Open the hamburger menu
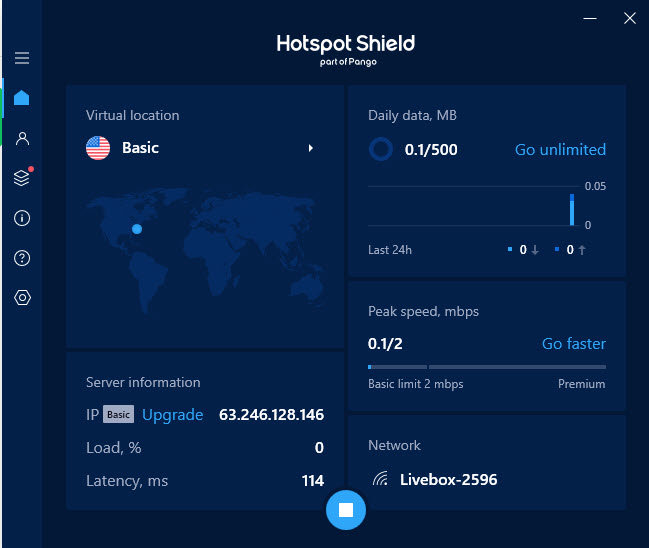Viewport: 649px width, 548px height. coord(22,58)
